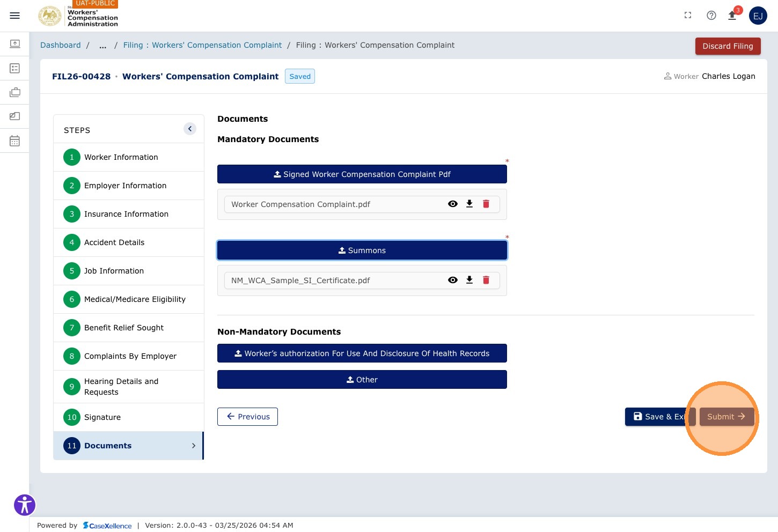Click the Other upload button
The height and width of the screenshot is (532, 778).
[x=362, y=380]
